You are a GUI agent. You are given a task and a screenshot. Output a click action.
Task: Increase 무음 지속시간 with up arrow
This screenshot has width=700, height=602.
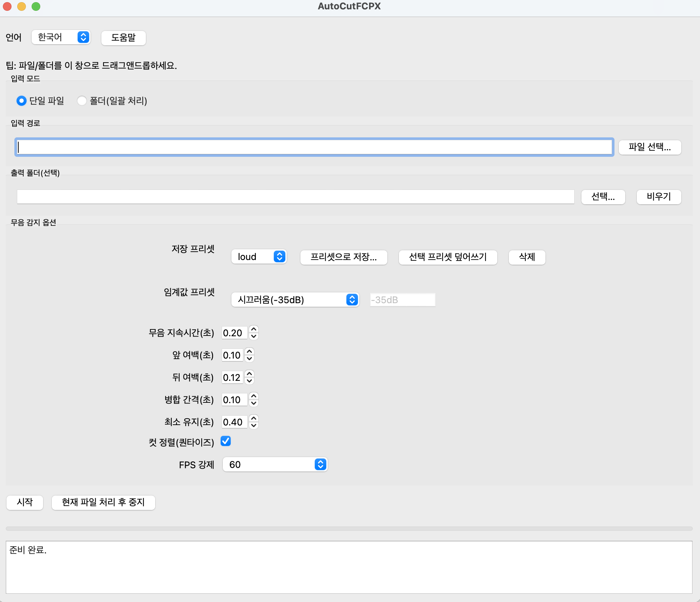(x=254, y=329)
